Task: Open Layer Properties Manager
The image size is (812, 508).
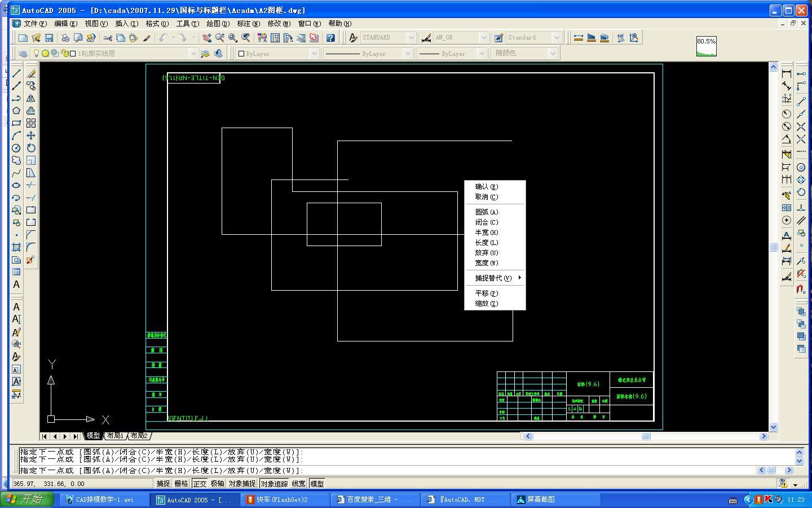Action: tap(23, 54)
